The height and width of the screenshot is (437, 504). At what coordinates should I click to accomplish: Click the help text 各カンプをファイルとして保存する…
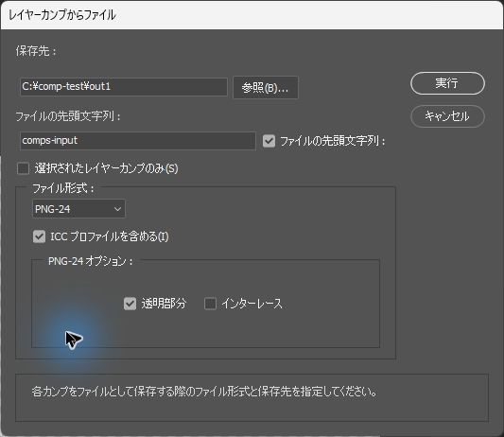204,392
